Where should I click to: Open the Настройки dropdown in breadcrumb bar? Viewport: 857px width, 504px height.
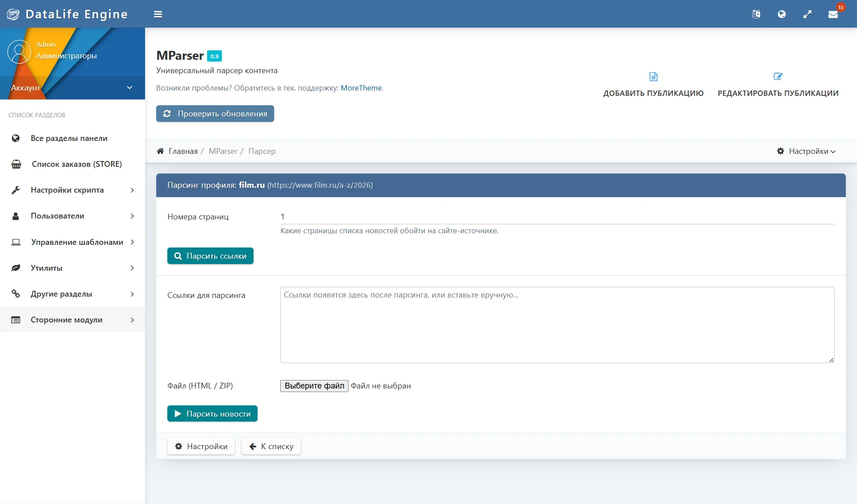(x=806, y=151)
